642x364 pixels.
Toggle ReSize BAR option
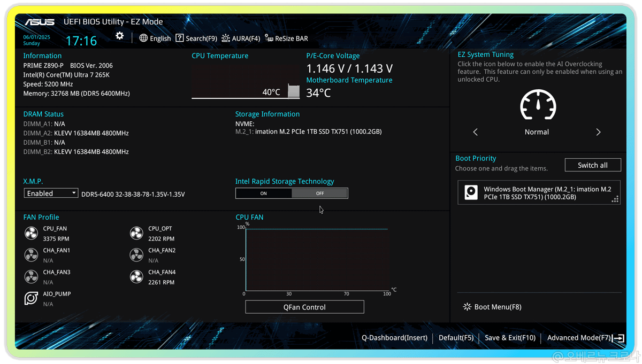pyautogui.click(x=286, y=38)
